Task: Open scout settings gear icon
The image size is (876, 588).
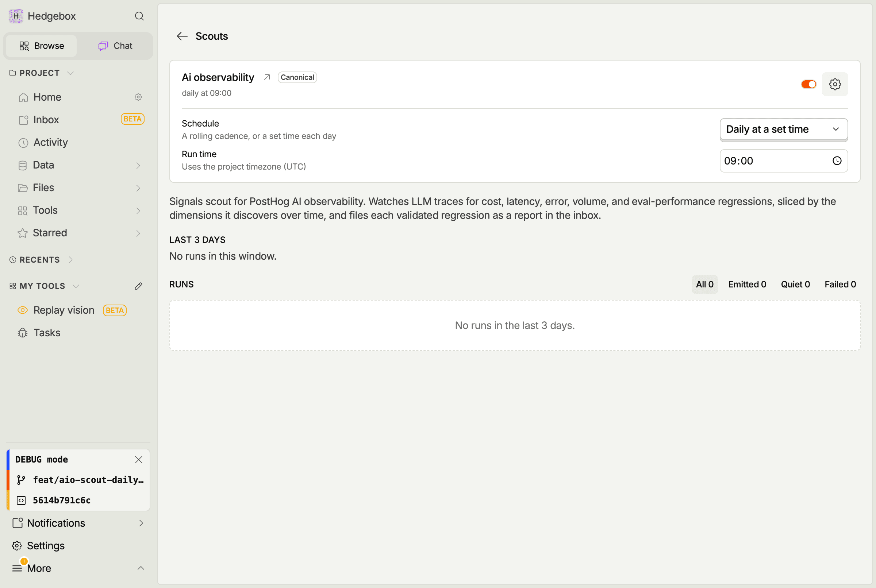Action: [x=835, y=84]
